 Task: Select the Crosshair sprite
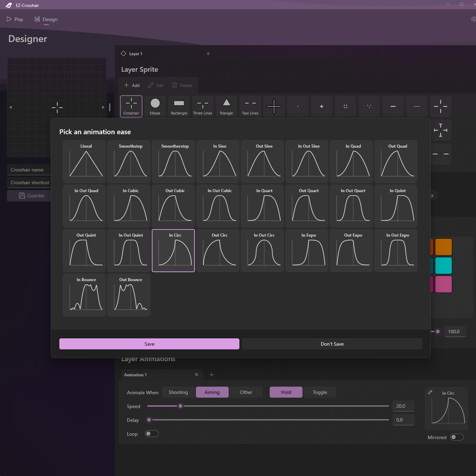tap(131, 106)
